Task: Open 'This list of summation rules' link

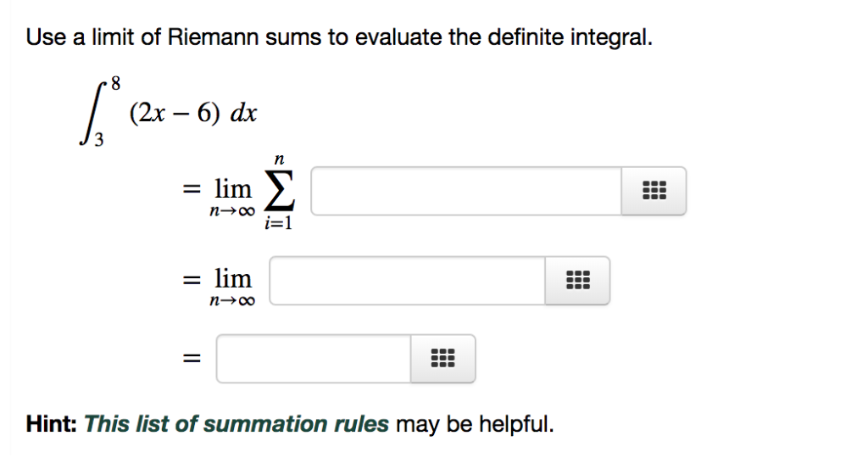Action: click(236, 424)
